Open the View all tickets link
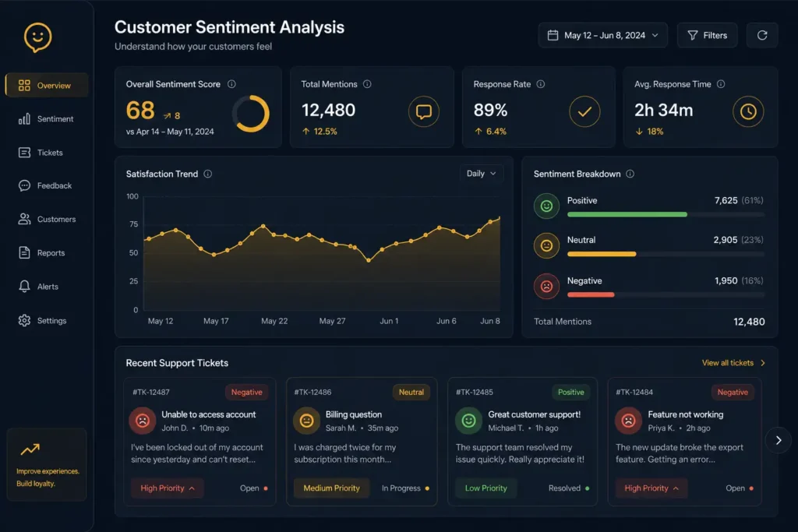This screenshot has height=532, width=798. point(733,363)
